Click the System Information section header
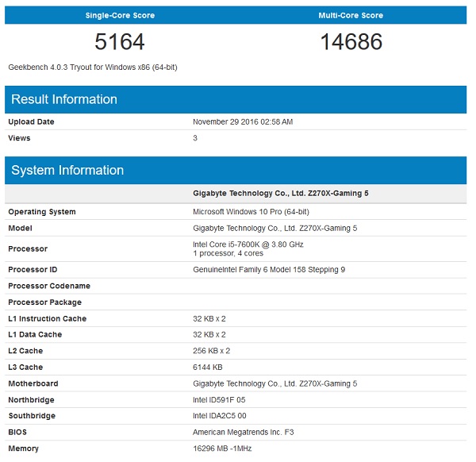 point(236,171)
